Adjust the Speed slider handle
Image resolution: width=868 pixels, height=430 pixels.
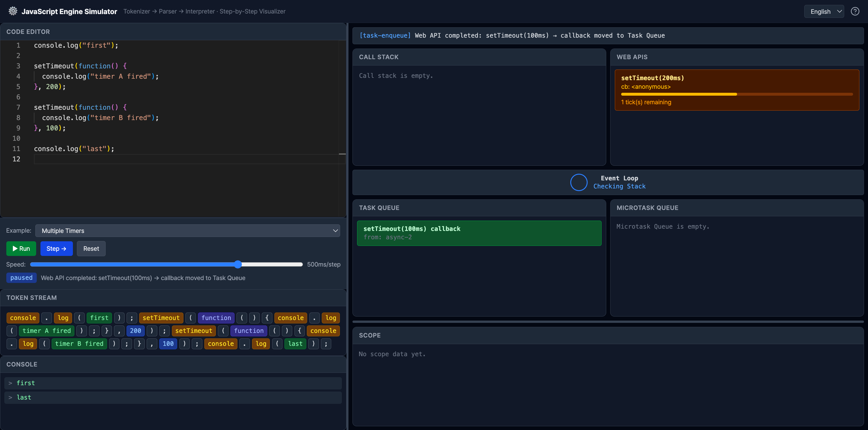238,265
